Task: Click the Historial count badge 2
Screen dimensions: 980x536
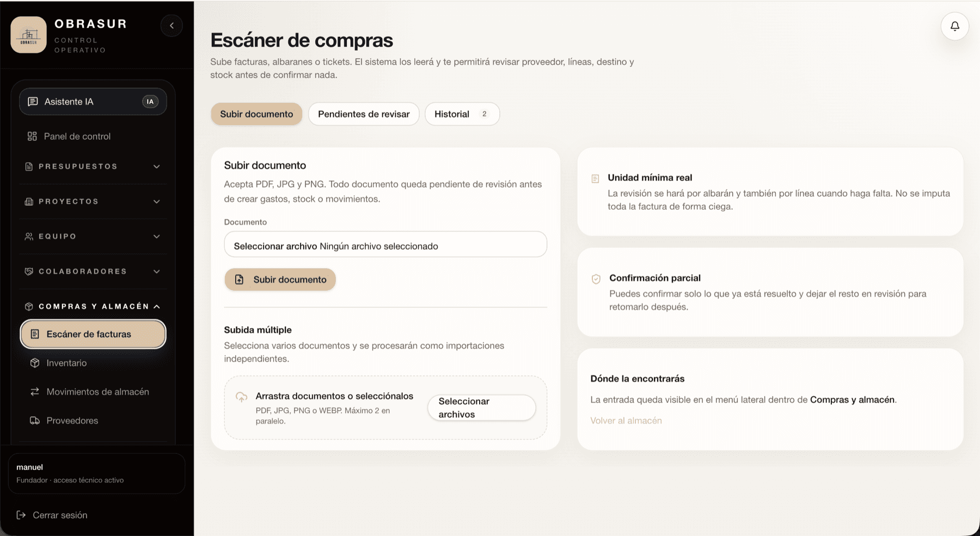Action: pyautogui.click(x=484, y=114)
